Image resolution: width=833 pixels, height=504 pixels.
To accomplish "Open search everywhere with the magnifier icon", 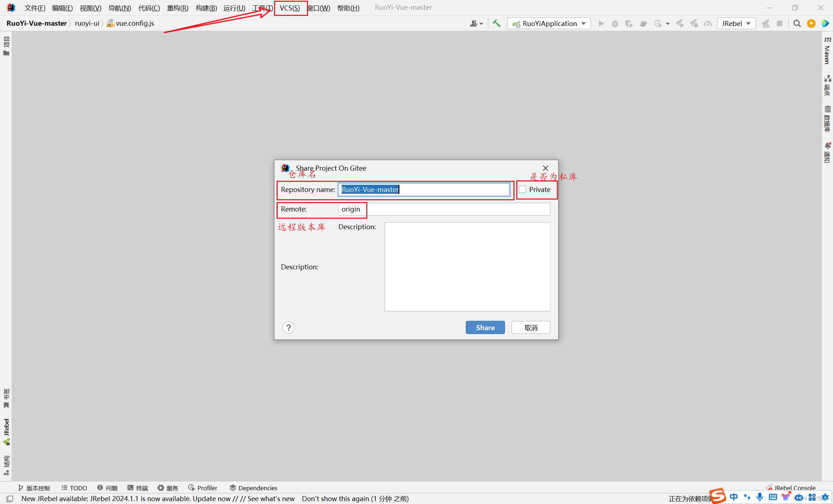I will tap(797, 23).
